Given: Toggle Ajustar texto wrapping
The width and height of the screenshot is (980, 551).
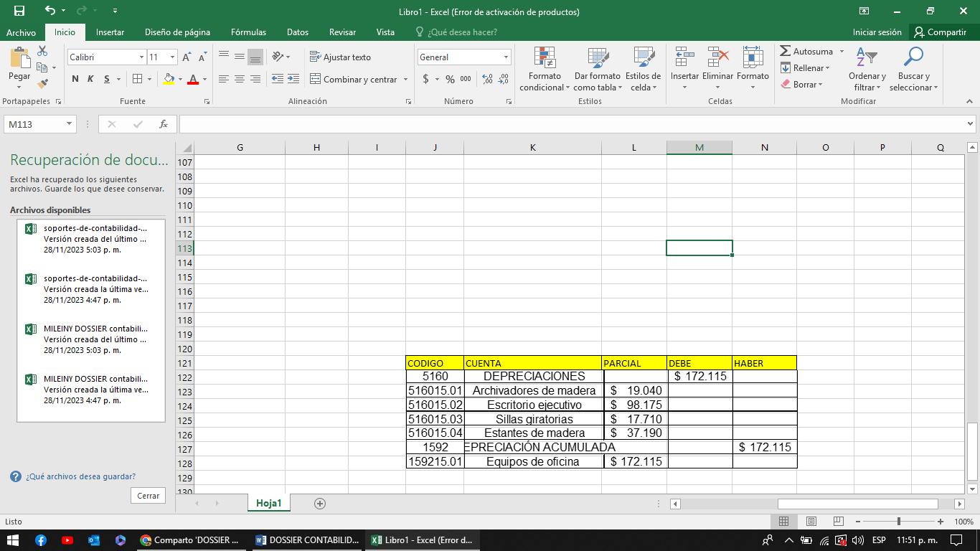Looking at the screenshot, I should tap(341, 57).
